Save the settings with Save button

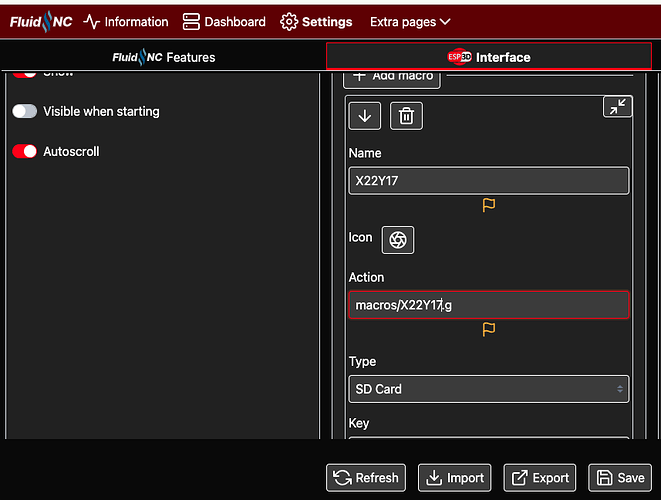(x=620, y=478)
